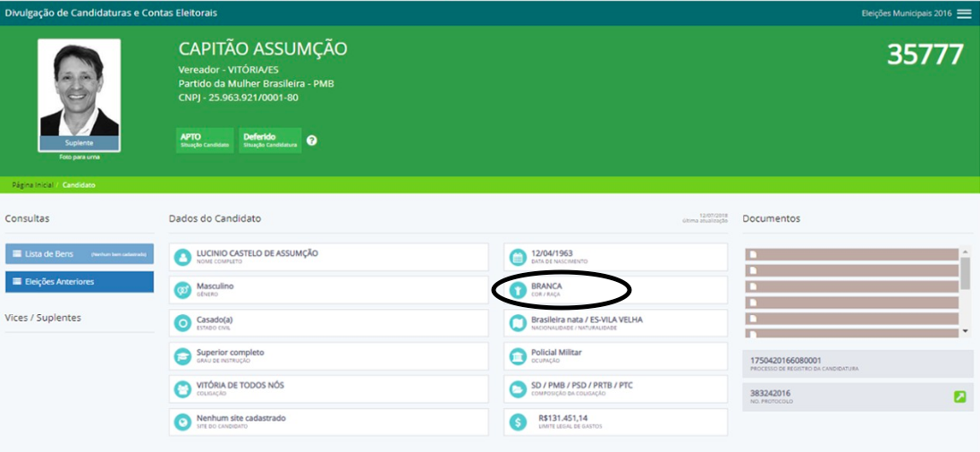Open the hamburger menu beside Eleições Municipais 2016
The width and height of the screenshot is (980, 452).
tap(963, 13)
